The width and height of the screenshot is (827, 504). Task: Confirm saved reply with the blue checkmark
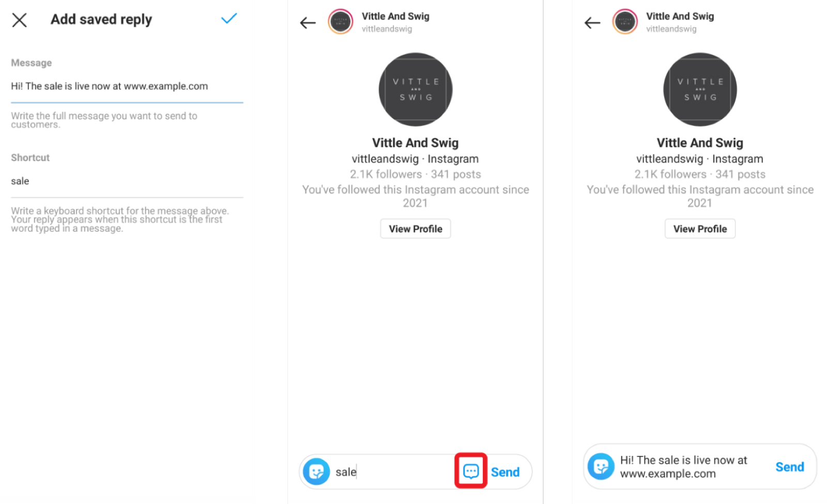[228, 19]
